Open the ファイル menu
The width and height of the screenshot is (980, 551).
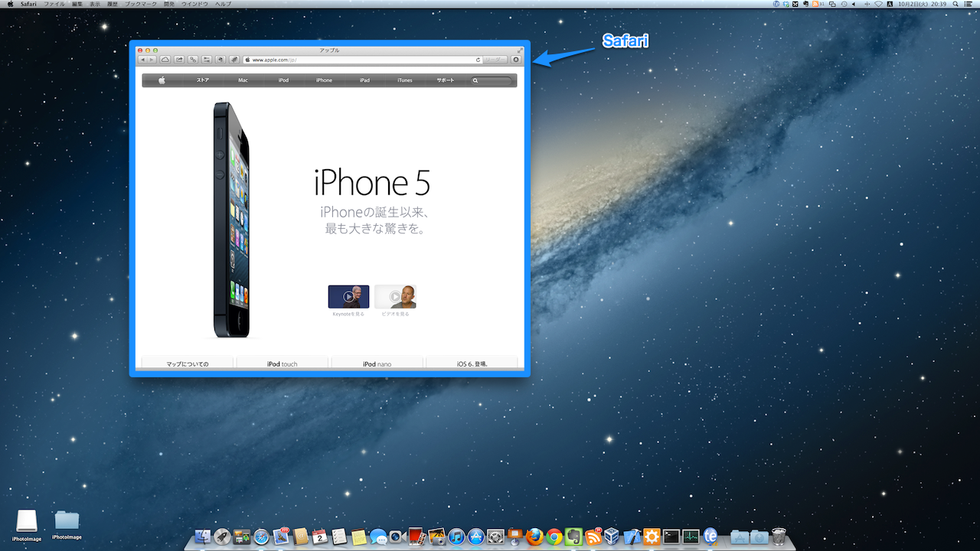click(x=54, y=4)
